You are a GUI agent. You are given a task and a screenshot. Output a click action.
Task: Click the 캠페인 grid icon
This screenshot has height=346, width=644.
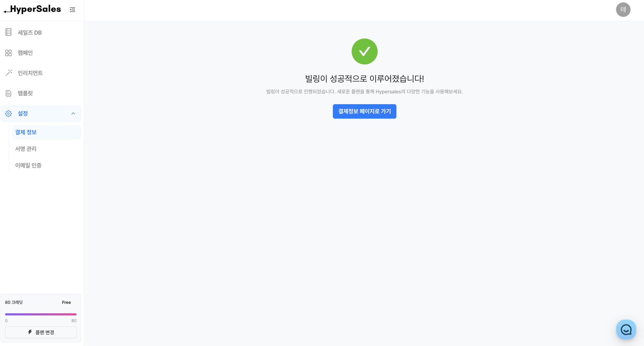(x=8, y=53)
